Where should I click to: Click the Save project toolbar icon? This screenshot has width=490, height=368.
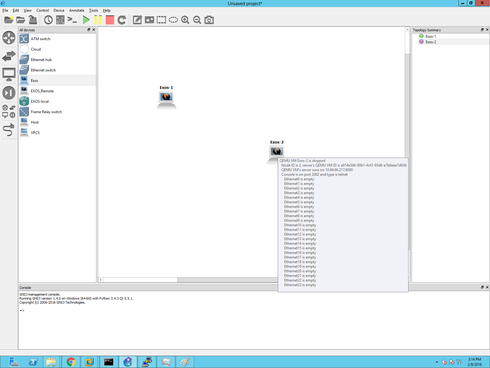33,20
